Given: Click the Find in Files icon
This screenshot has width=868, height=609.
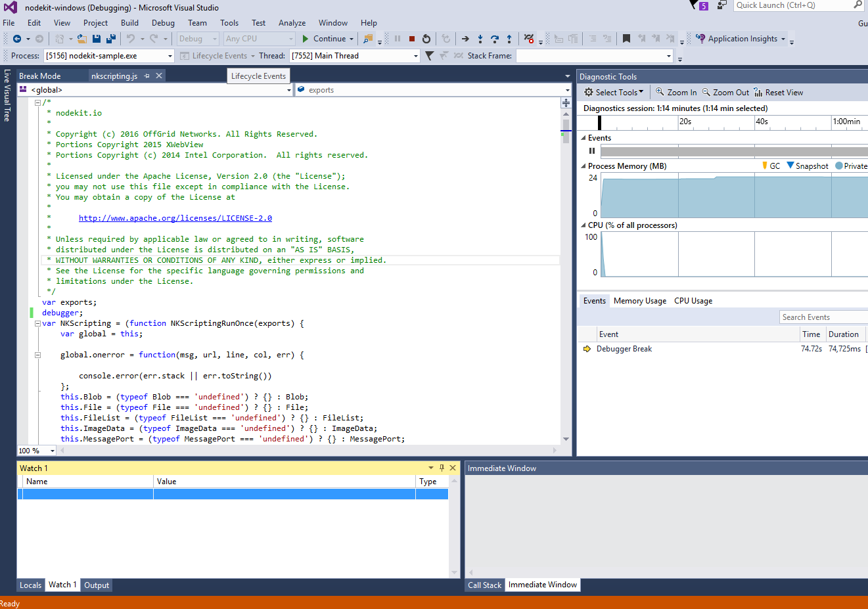Looking at the screenshot, I should [x=368, y=39].
